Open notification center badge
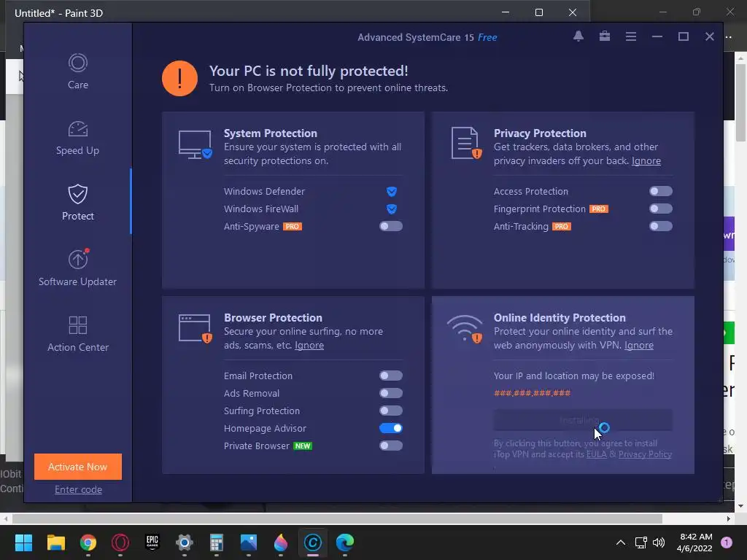747x560 pixels. coord(727,542)
